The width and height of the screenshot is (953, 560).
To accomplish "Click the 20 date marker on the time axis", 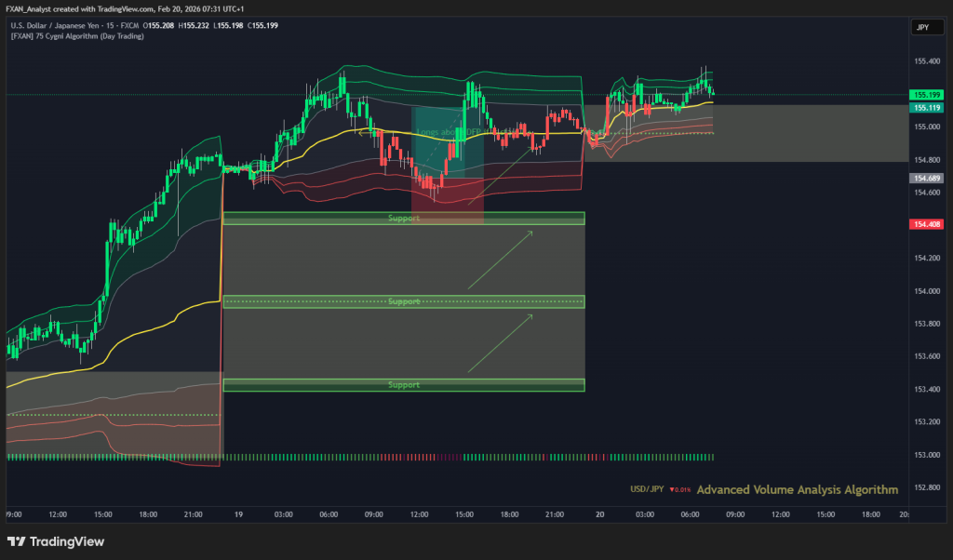I will pos(600,513).
